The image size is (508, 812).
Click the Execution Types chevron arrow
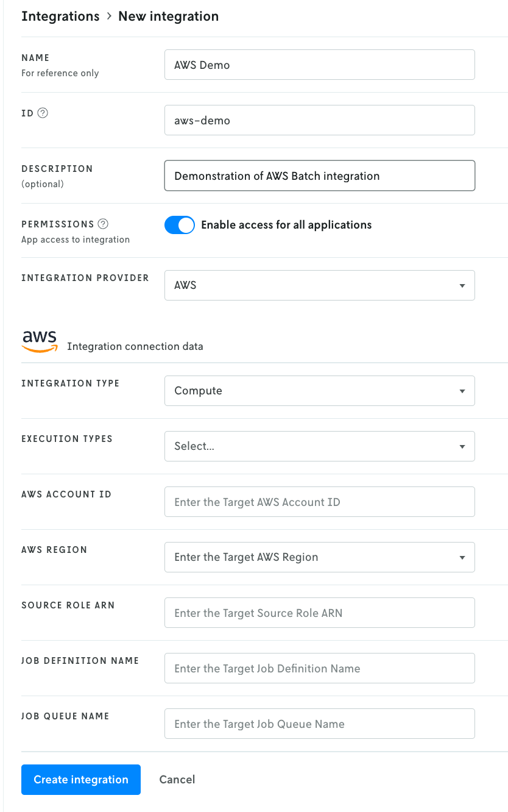pos(462,446)
